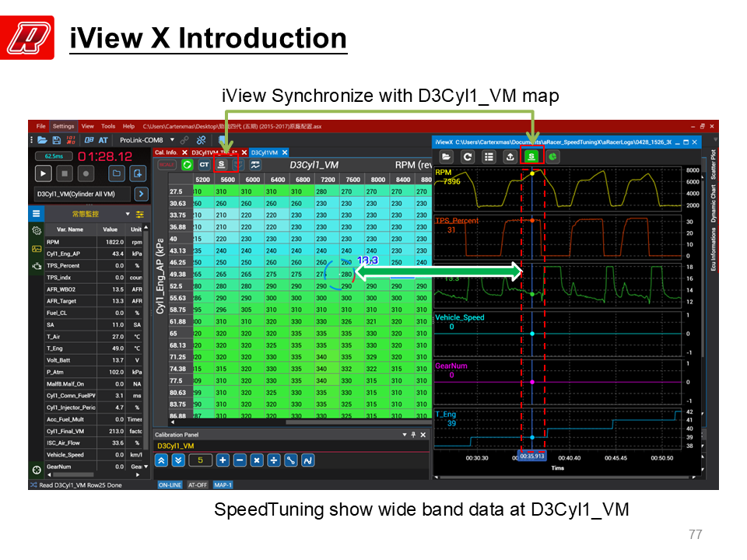Click the yellow sliders settings icon

point(139,214)
